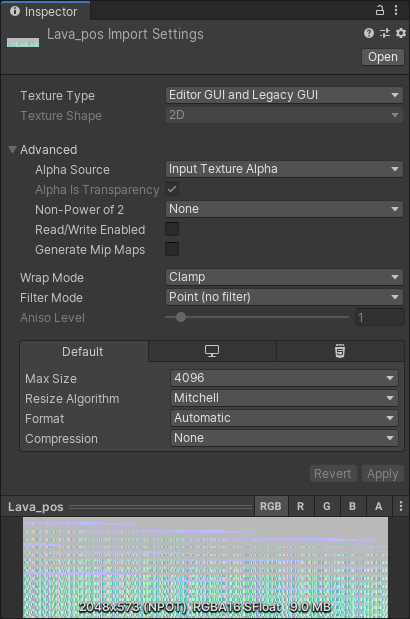Select the Inspector tab
410x619 pixels.
click(x=44, y=11)
